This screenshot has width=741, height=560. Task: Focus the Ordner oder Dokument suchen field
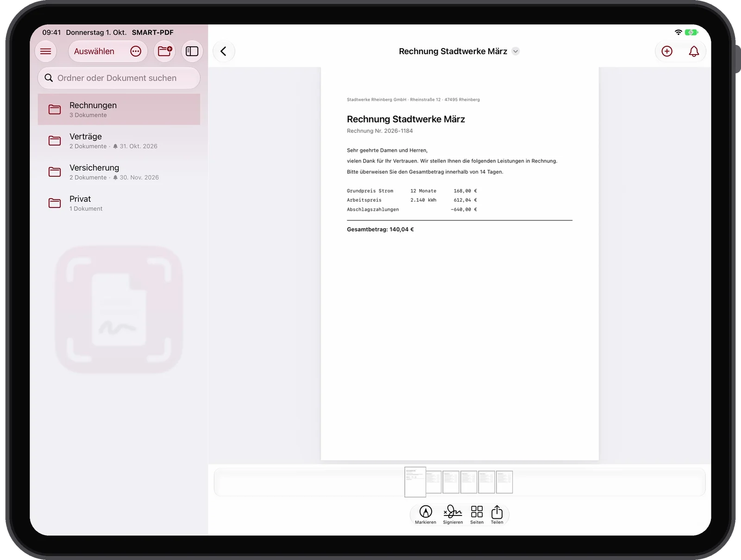click(119, 78)
